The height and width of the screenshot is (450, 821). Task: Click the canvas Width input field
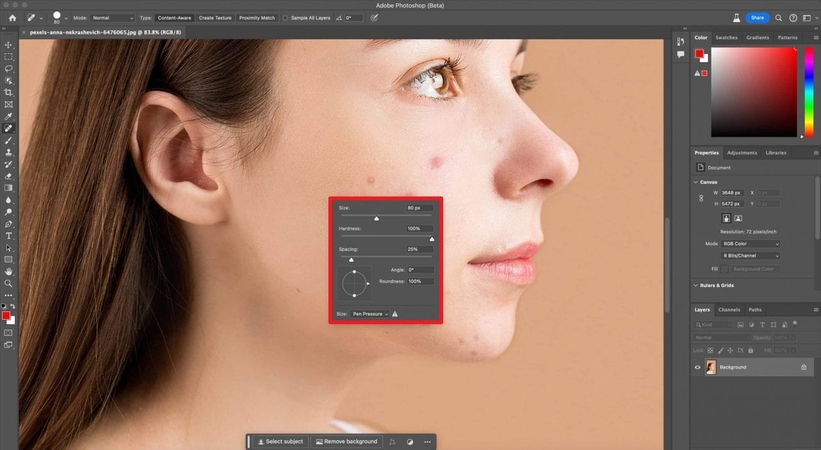[730, 192]
